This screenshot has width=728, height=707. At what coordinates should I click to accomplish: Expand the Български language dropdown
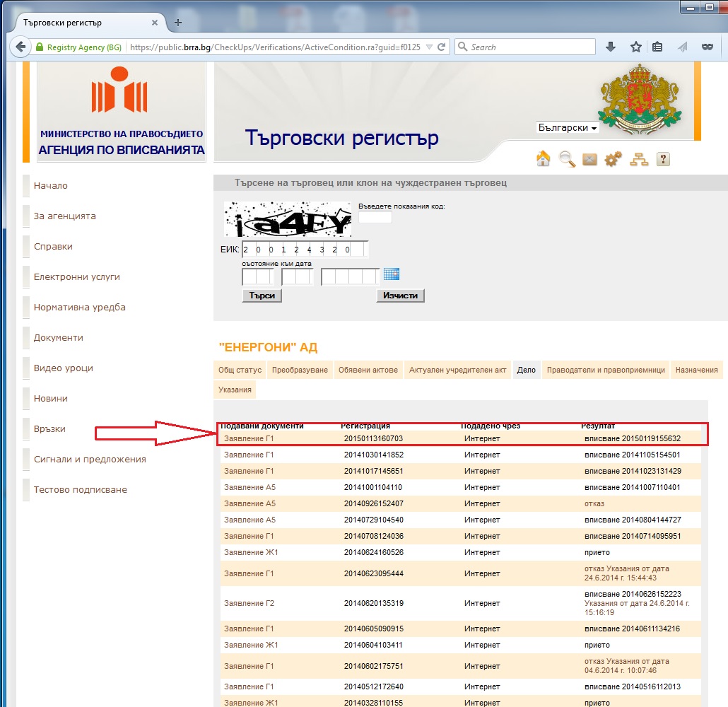coord(568,128)
